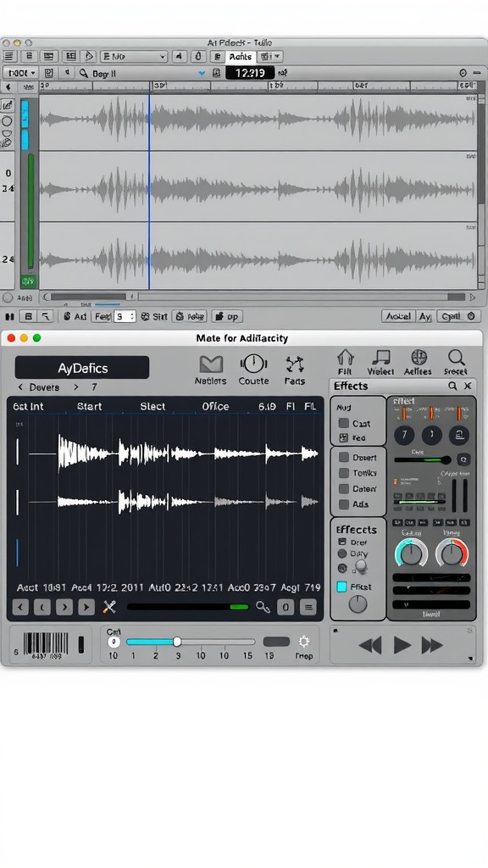The image size is (488, 868).
Task: Click the play-triangle icon in top toolbar
Action: coord(88,57)
